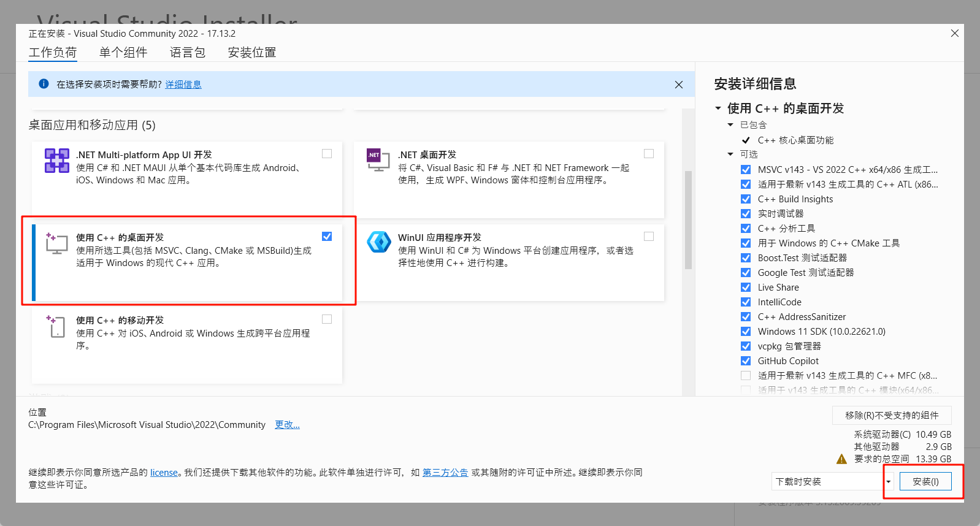Open the 下载时安装 dropdown arrow

point(888,482)
